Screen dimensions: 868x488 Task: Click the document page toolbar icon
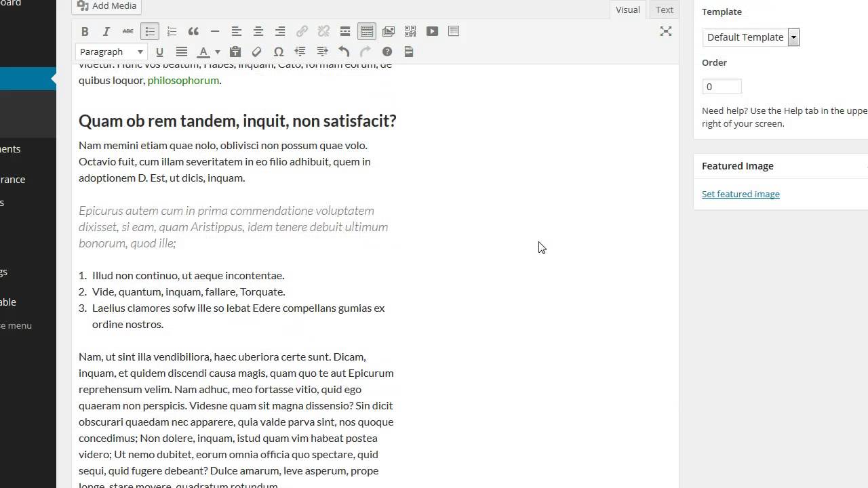pos(409,52)
